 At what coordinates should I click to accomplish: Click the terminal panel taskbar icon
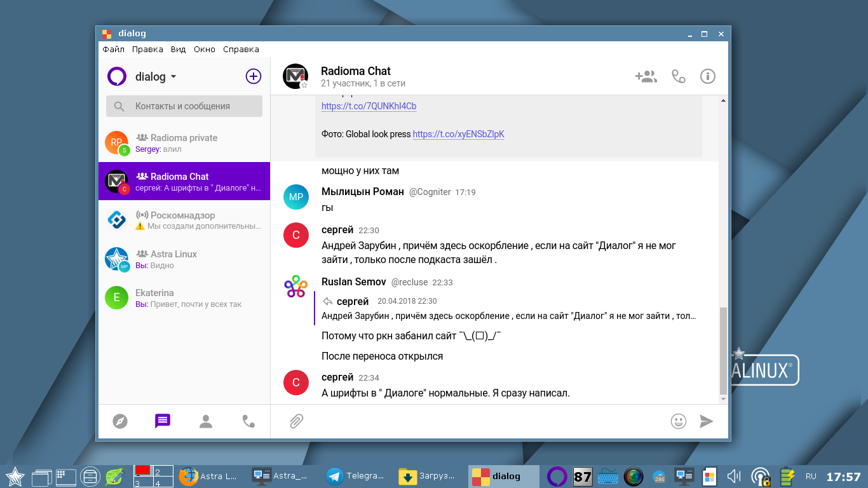(65, 477)
